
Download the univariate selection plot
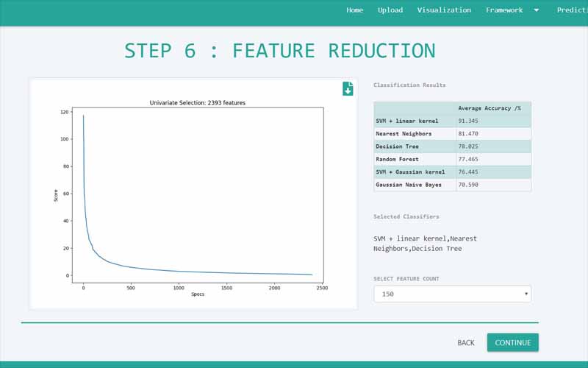point(348,89)
